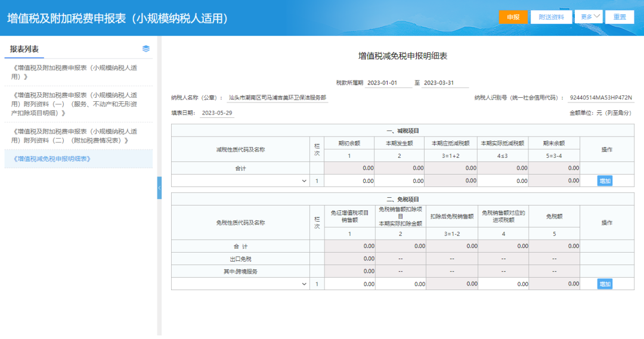Screen dimensions: 644x339
Task: Click 本期实际扣除金额 input in 免税项目 row 1
Action: coord(401,284)
